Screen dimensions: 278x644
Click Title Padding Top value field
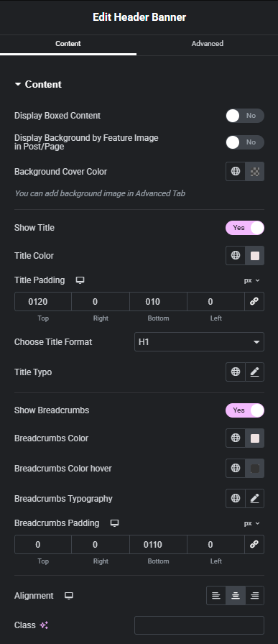coord(43,301)
